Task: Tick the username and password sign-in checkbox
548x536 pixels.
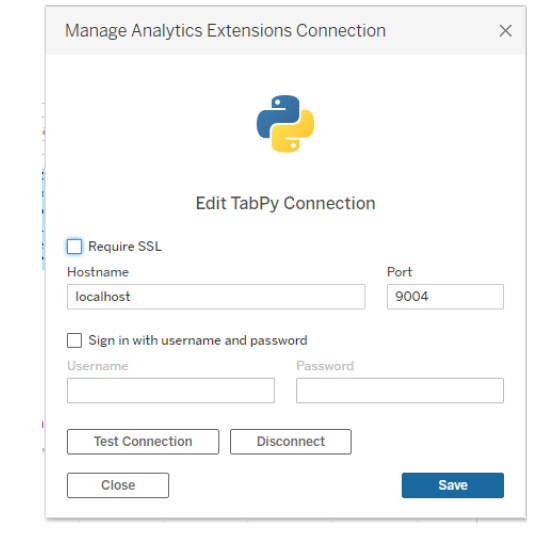Action: coord(74,340)
